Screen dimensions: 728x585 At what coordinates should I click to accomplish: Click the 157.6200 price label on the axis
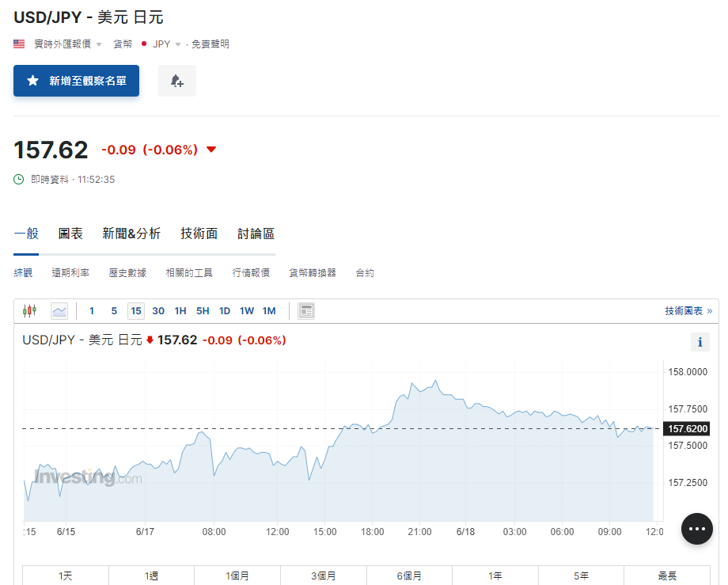point(685,428)
